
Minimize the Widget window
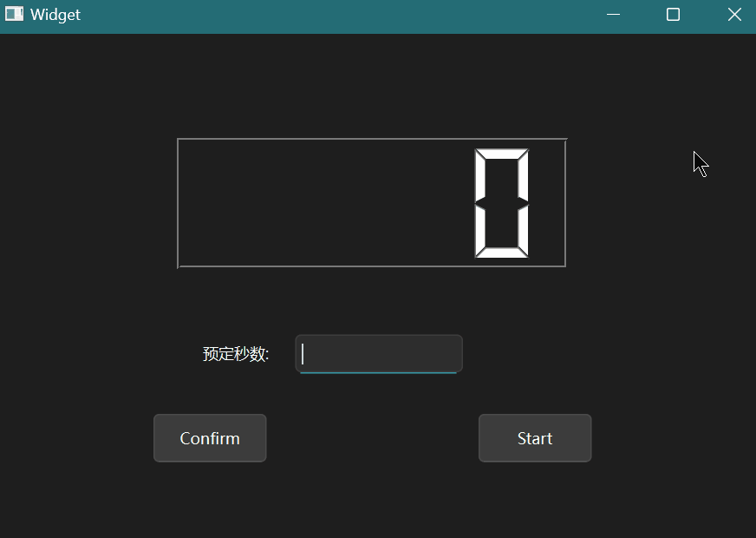614,15
